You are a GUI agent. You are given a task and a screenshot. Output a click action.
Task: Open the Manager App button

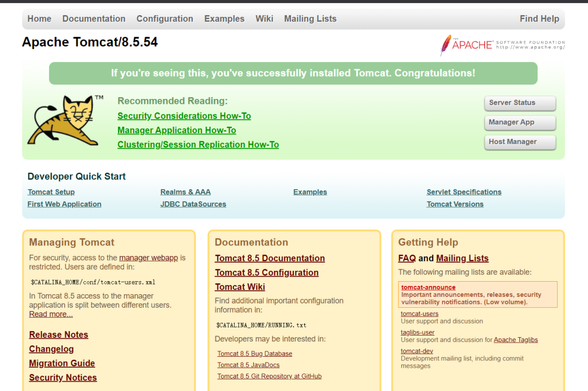coord(520,122)
